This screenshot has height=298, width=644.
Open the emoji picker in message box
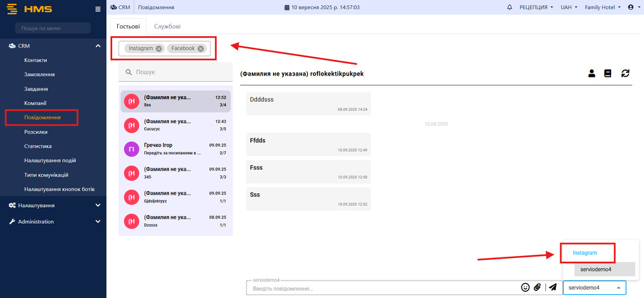[x=525, y=288]
